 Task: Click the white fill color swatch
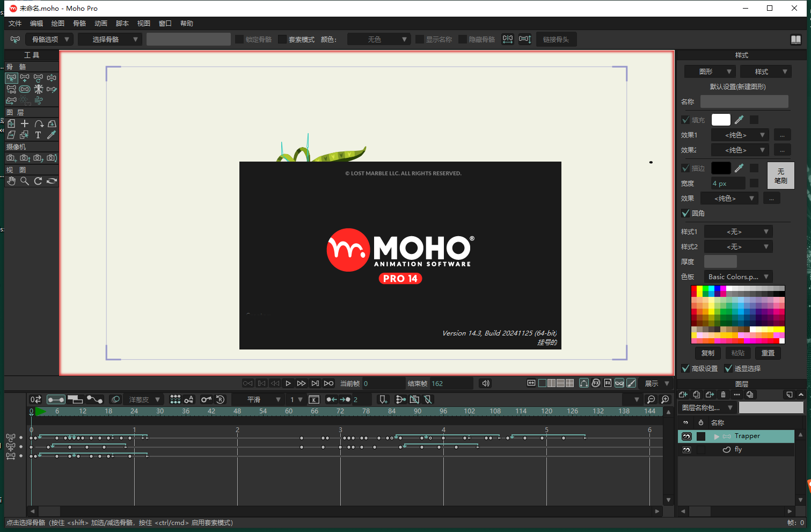(721, 120)
